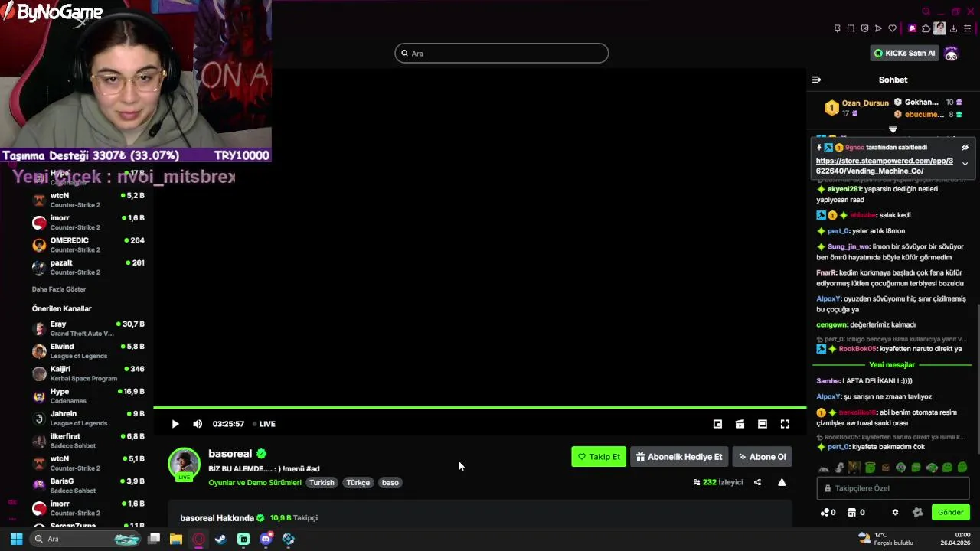The width and height of the screenshot is (980, 551).
Task: Open the Oyunlar ve Demo Sürümleri category
Action: 255,482
